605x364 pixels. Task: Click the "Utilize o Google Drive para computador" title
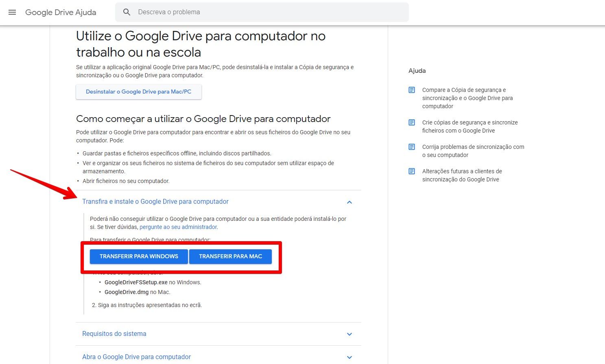[201, 44]
